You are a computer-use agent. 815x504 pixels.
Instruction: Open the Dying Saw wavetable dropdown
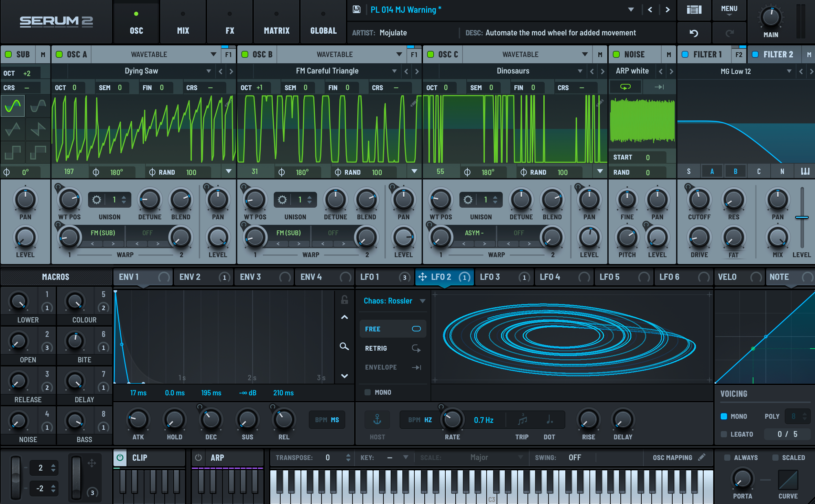point(209,71)
